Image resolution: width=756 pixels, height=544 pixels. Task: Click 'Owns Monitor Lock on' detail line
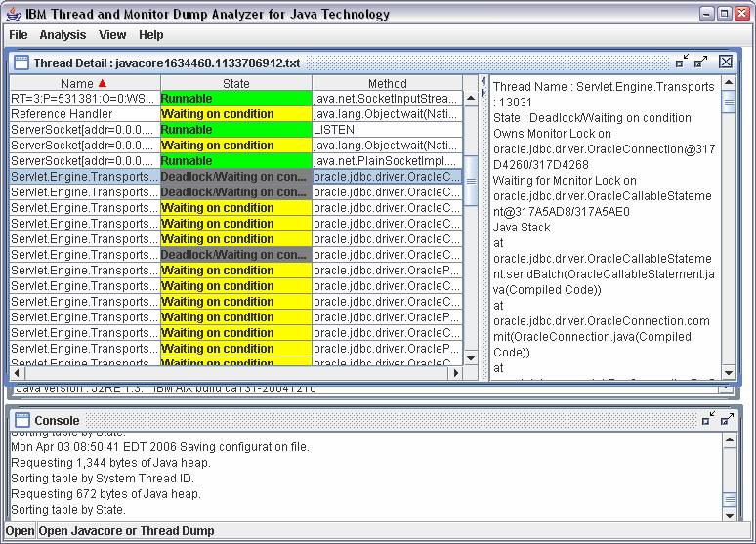click(552, 134)
